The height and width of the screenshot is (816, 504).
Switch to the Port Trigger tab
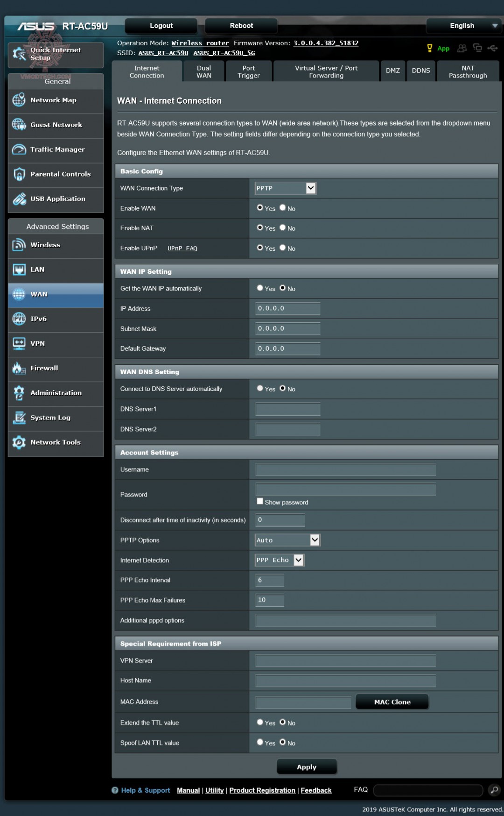pos(249,71)
